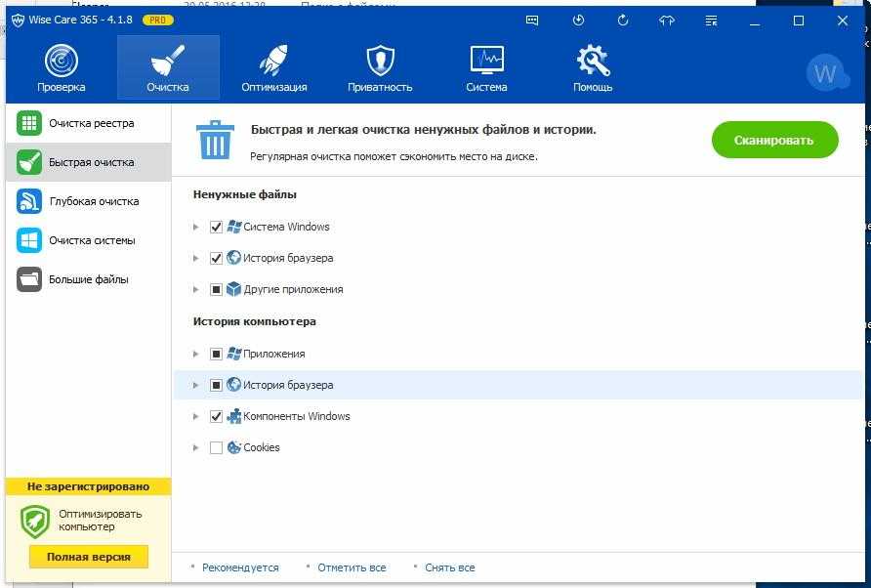The width and height of the screenshot is (871, 588).
Task: Click the green shield optimize icon
Action: point(35,522)
